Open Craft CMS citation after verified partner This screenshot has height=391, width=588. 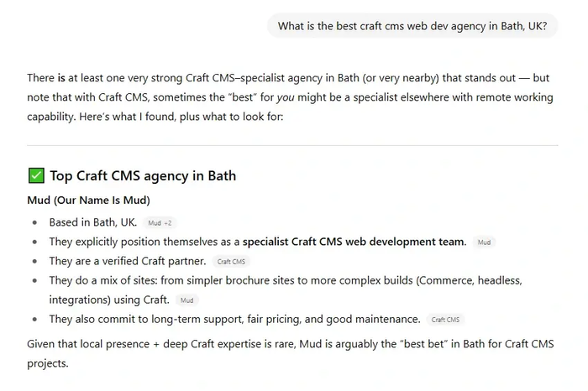pyautogui.click(x=231, y=262)
